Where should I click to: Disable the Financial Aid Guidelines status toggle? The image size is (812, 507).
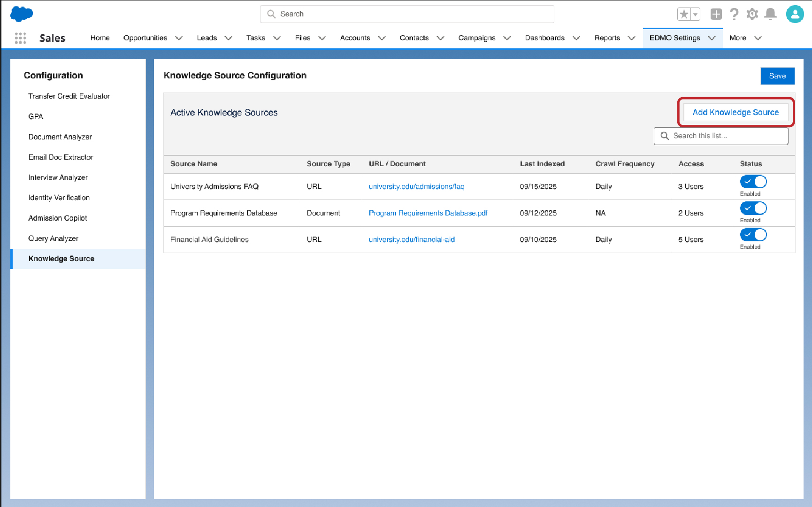click(753, 235)
